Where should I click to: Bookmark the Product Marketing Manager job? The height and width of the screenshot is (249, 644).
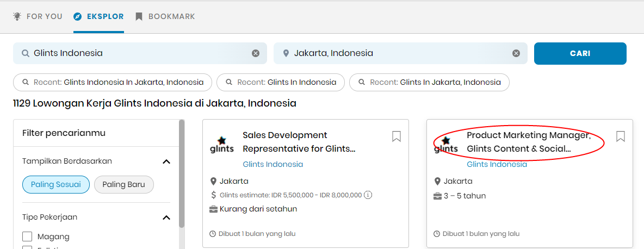621,136
